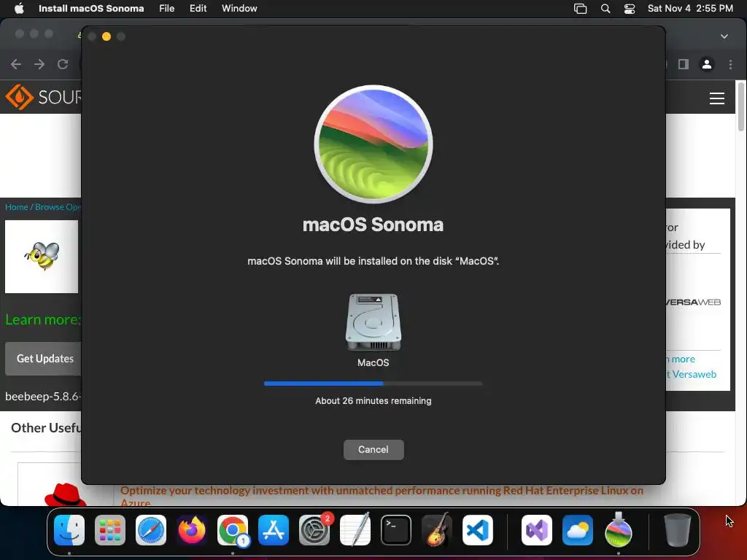Open the browser profile icon
Image resolution: width=747 pixels, height=560 pixels.
click(707, 64)
